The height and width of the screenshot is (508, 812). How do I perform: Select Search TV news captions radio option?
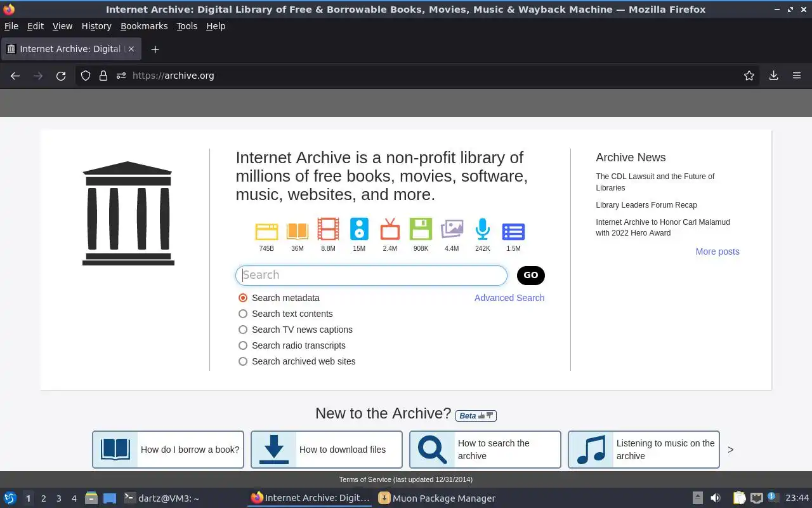[243, 330]
